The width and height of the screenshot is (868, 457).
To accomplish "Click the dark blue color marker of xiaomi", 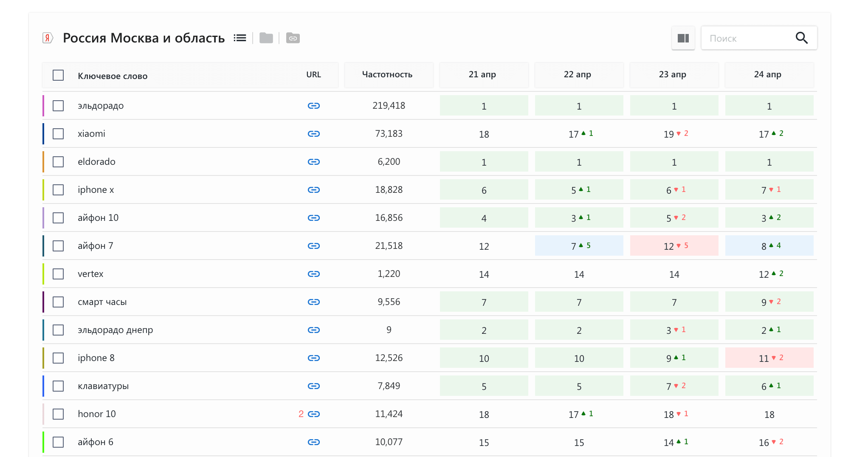I will point(43,134).
